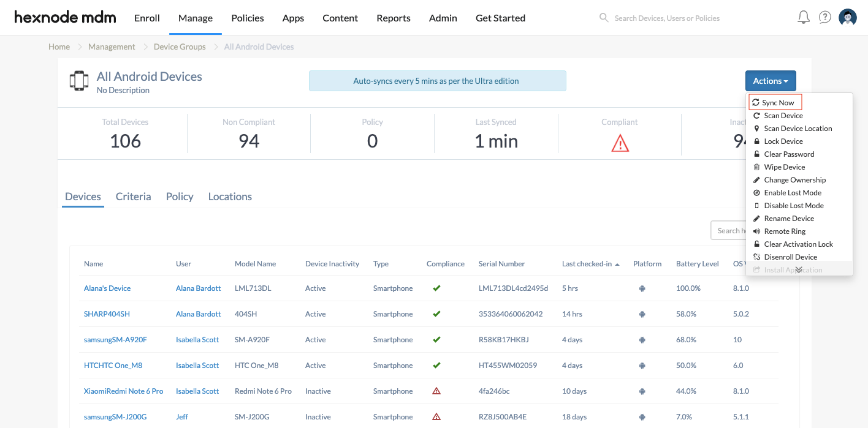Click the warning triangle under Compliant summary

620,143
